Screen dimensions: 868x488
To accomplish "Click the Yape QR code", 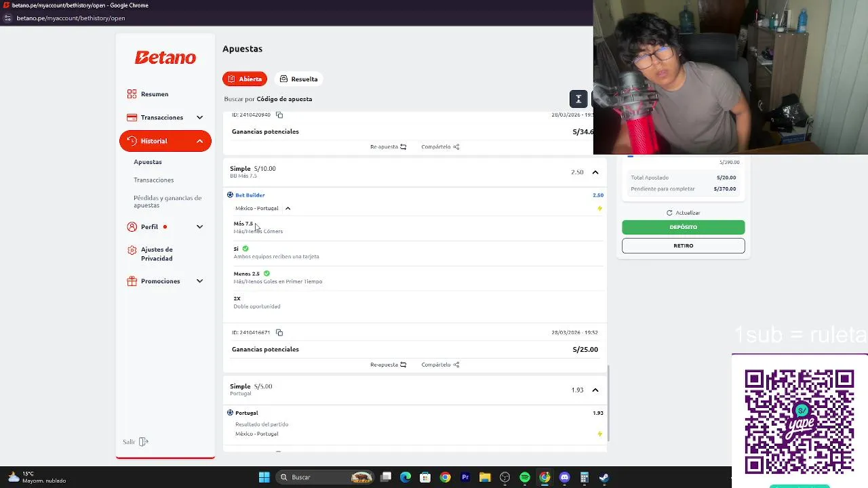I will [x=800, y=422].
